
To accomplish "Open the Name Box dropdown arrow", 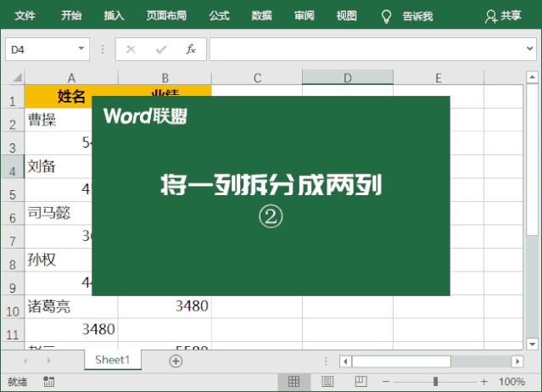I will point(81,49).
